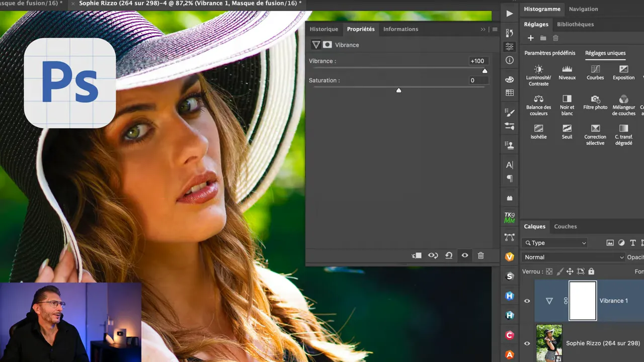The width and height of the screenshot is (644, 362).
Task: Switch to the Historique tab
Action: click(324, 29)
